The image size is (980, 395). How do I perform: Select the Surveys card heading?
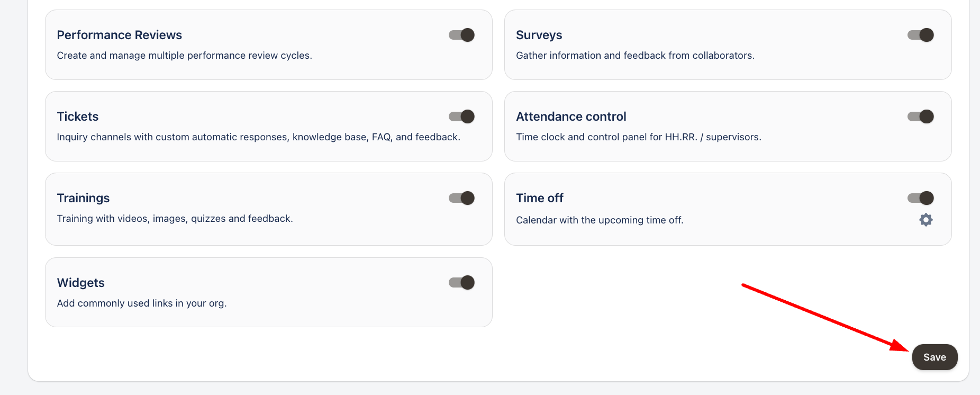pos(539,35)
